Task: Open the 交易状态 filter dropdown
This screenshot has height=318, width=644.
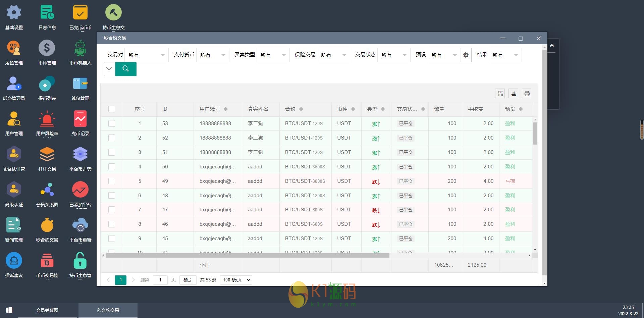Action: (394, 55)
